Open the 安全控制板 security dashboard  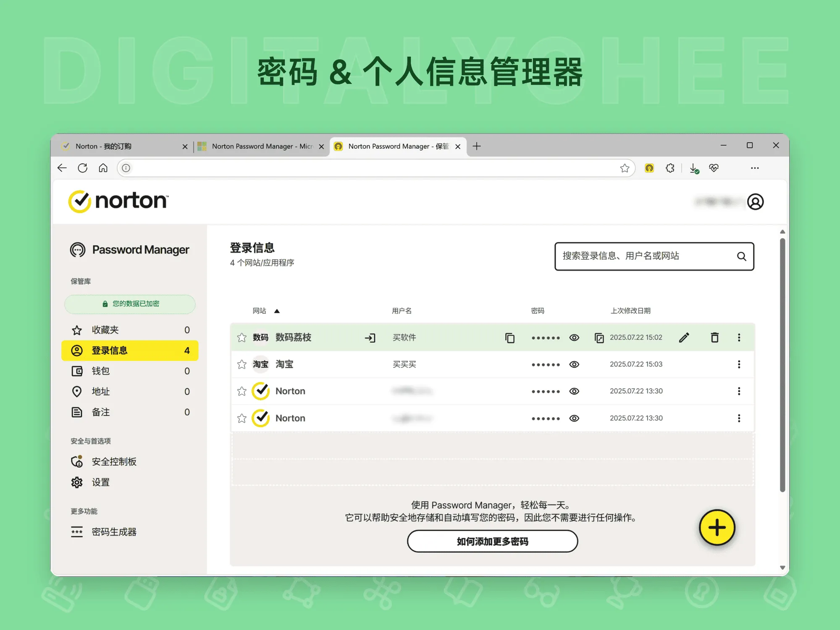(114, 461)
